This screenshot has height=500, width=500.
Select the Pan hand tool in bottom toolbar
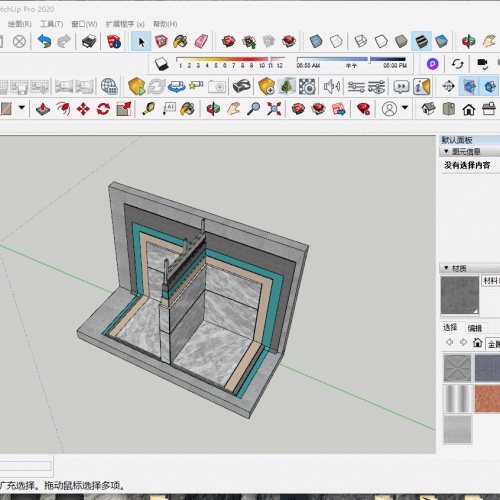(x=233, y=109)
